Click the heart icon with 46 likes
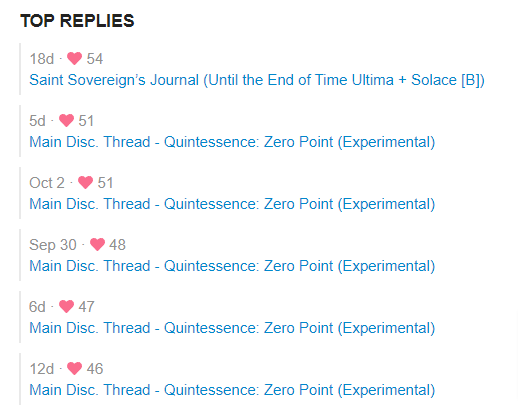 tap(74, 369)
